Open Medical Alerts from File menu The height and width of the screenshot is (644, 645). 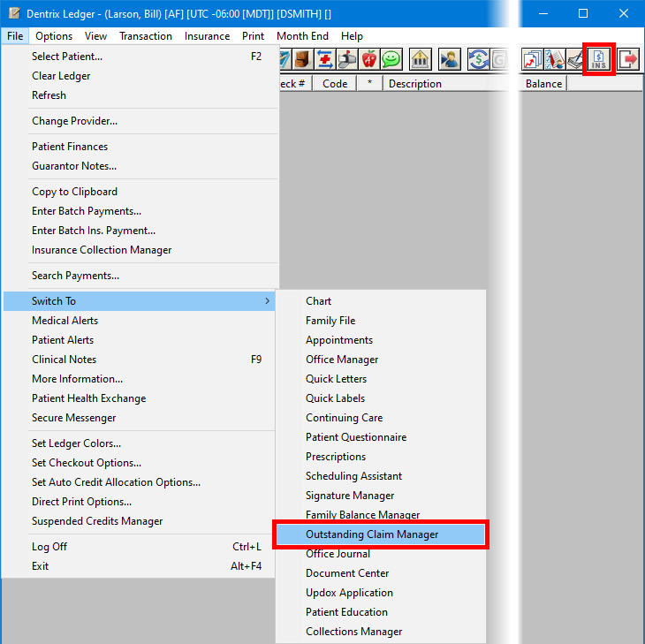coord(139,321)
